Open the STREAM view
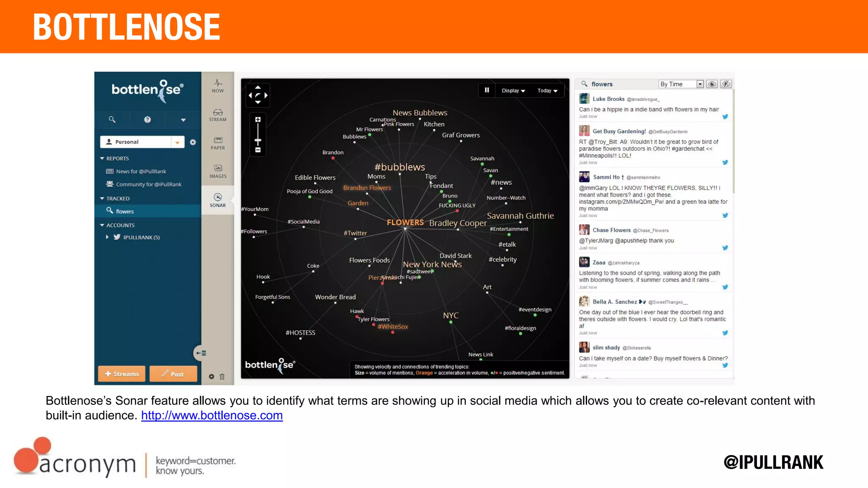Viewport: 868px width, 488px height. [x=218, y=115]
